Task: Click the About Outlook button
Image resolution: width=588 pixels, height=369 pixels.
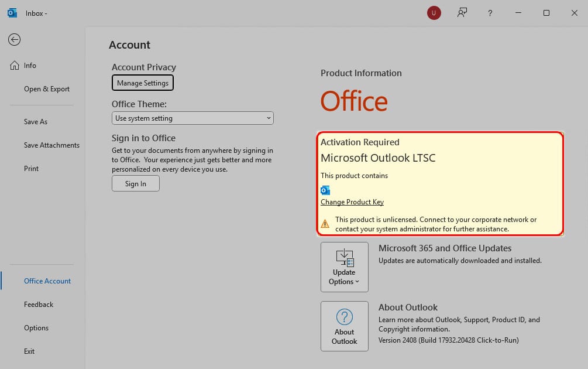Action: pos(344,326)
